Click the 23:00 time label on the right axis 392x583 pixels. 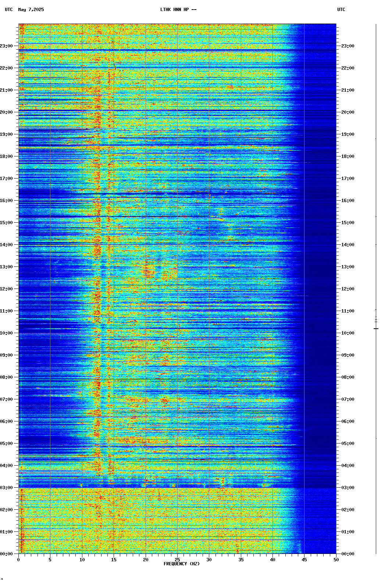coord(348,46)
